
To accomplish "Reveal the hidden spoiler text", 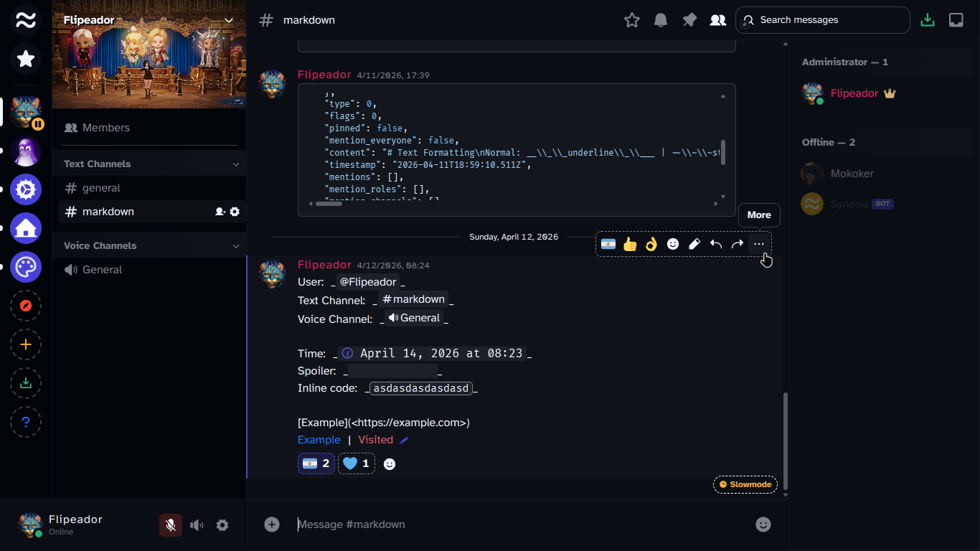I will [392, 371].
